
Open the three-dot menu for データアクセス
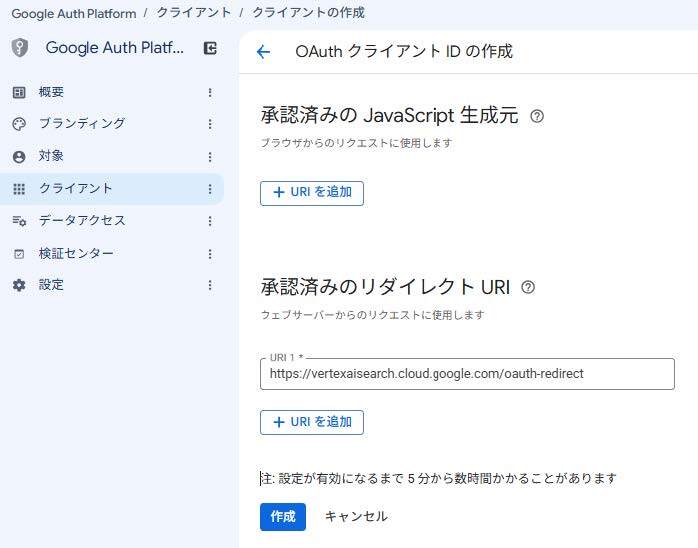click(x=210, y=221)
